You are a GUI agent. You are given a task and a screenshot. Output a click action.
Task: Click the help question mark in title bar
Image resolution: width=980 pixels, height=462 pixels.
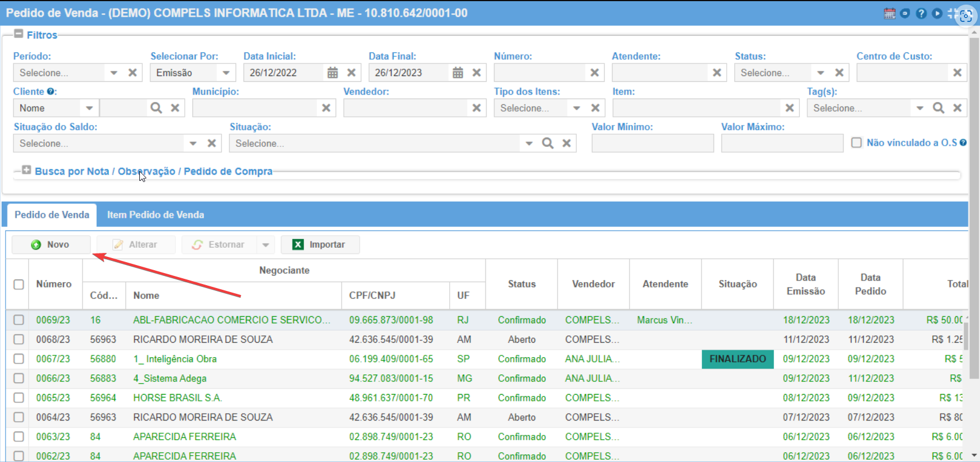point(921,13)
